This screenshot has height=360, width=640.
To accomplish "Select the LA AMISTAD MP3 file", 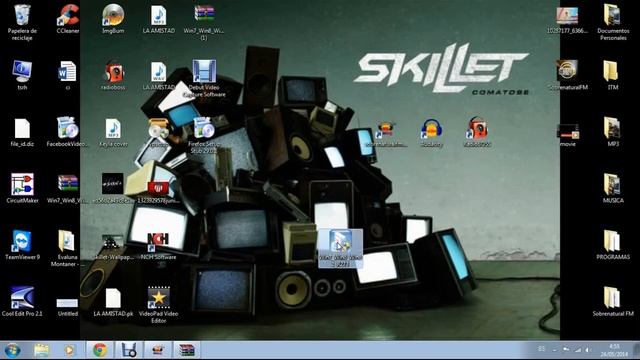I will point(158,19).
